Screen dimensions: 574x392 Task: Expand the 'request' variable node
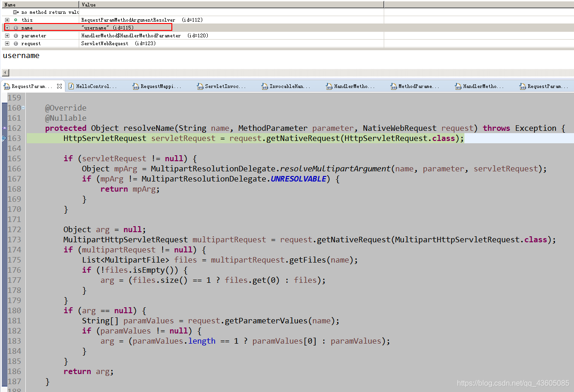pos(7,43)
